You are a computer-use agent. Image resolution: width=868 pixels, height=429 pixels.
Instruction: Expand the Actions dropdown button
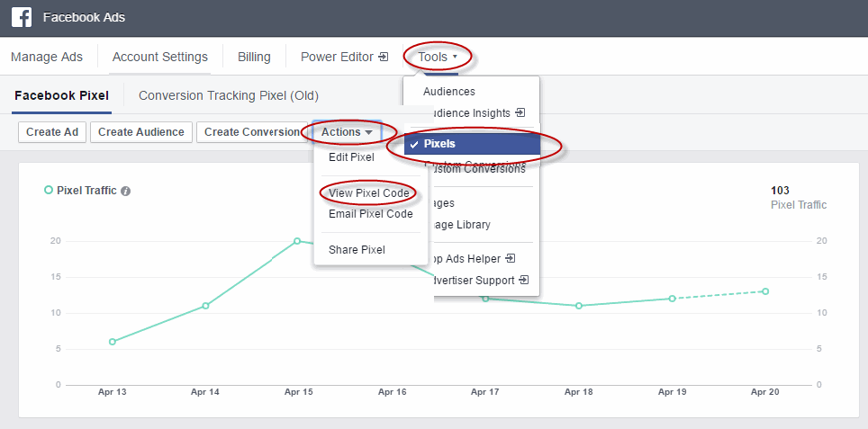point(347,132)
